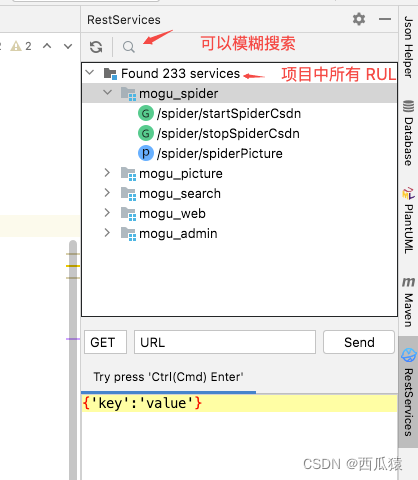Select mogu_web label
Viewport: 418px width, 480px height.
pyautogui.click(x=172, y=214)
